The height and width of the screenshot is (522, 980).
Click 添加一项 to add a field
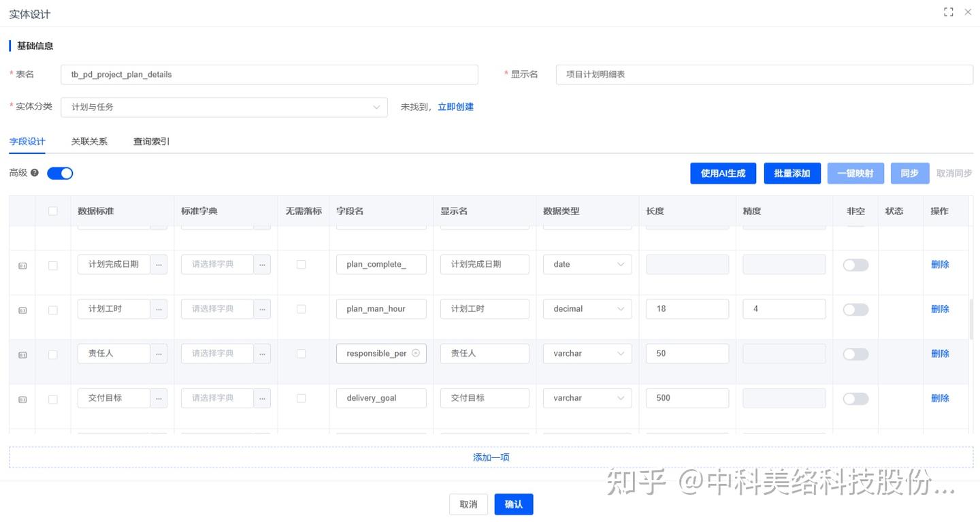pyautogui.click(x=491, y=457)
